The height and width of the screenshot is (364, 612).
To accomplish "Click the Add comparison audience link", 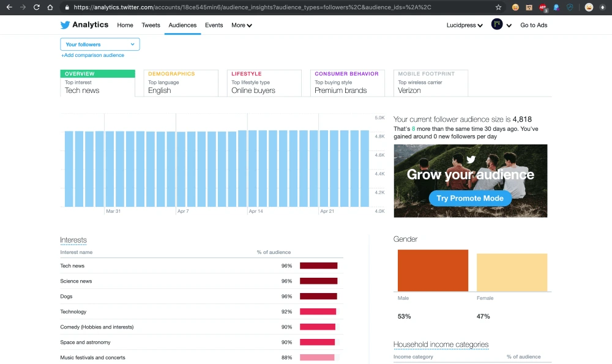I will (92, 55).
